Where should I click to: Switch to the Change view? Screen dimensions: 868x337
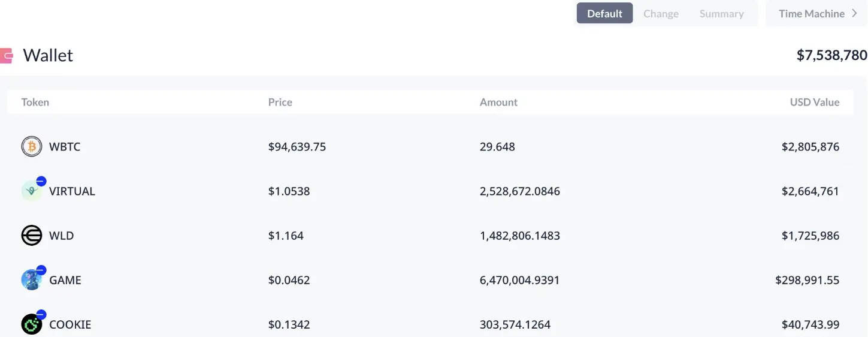tap(661, 13)
